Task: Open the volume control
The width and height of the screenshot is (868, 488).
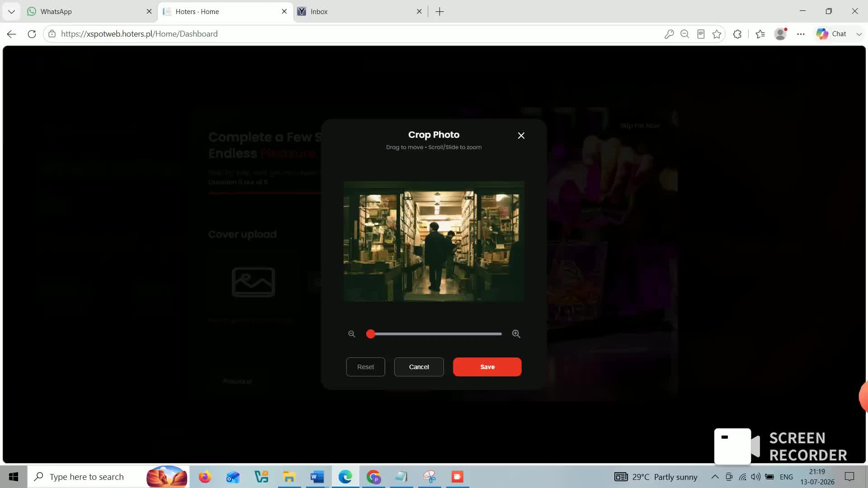Action: click(756, 477)
